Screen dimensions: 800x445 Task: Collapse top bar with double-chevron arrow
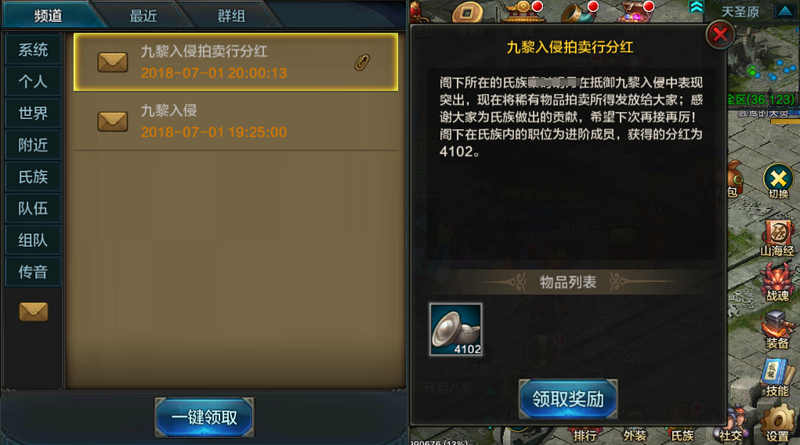[x=696, y=7]
